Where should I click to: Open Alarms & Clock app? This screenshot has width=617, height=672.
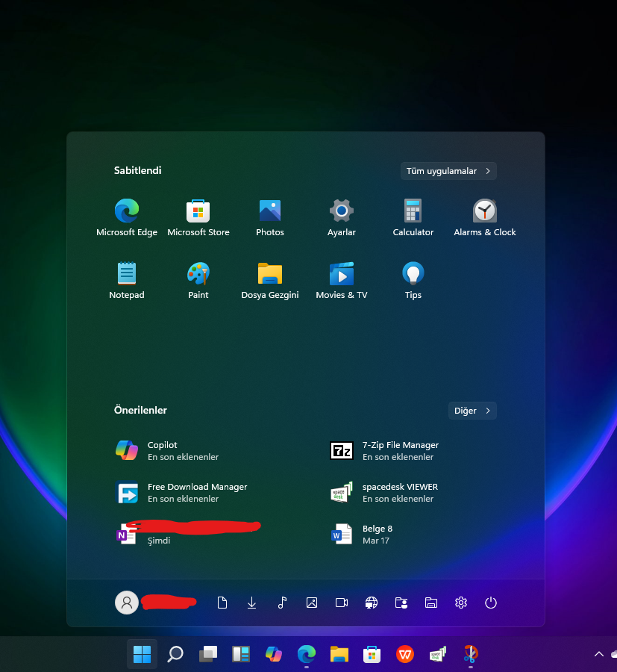coord(485,218)
